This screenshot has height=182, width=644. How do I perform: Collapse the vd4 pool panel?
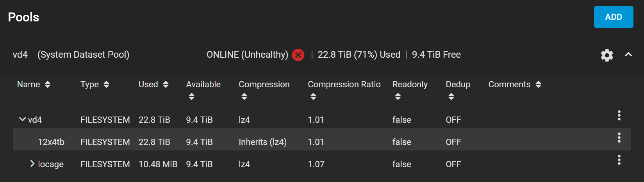click(628, 55)
